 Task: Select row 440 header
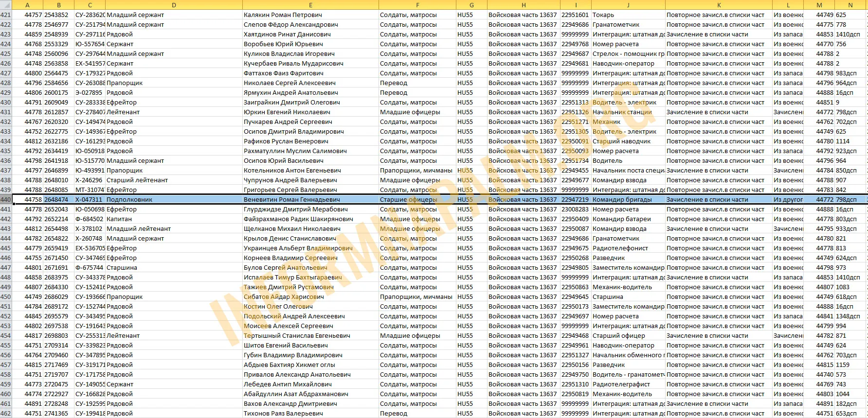click(6, 200)
